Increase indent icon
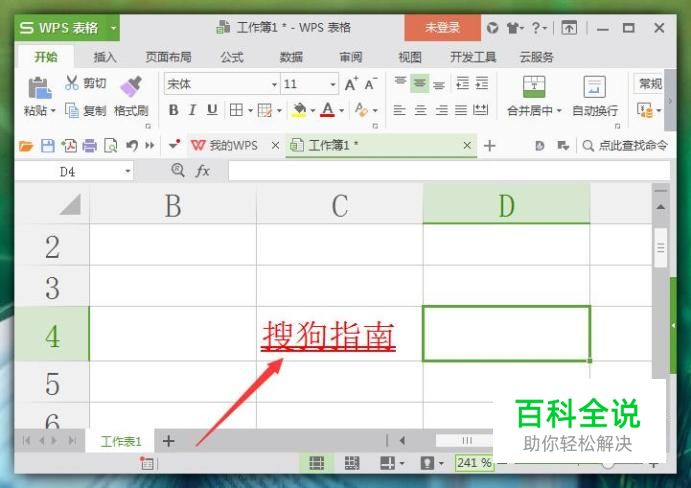This screenshot has height=488, width=691. pos(482,83)
